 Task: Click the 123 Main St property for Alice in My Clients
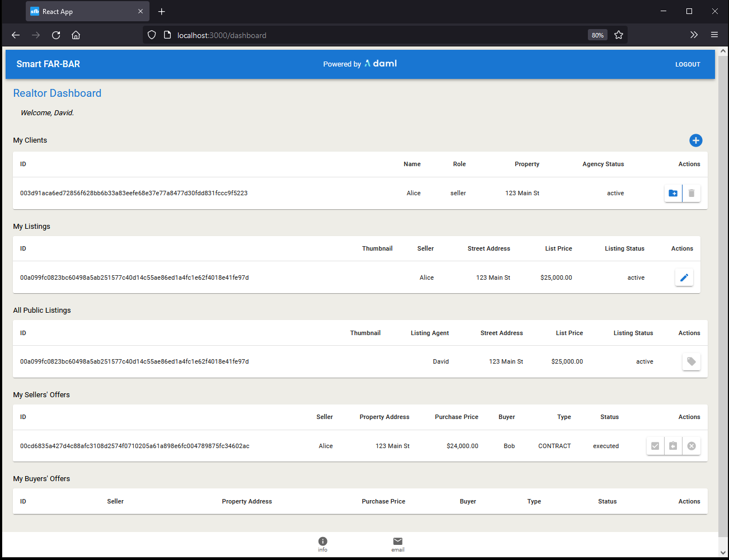pyautogui.click(x=522, y=193)
